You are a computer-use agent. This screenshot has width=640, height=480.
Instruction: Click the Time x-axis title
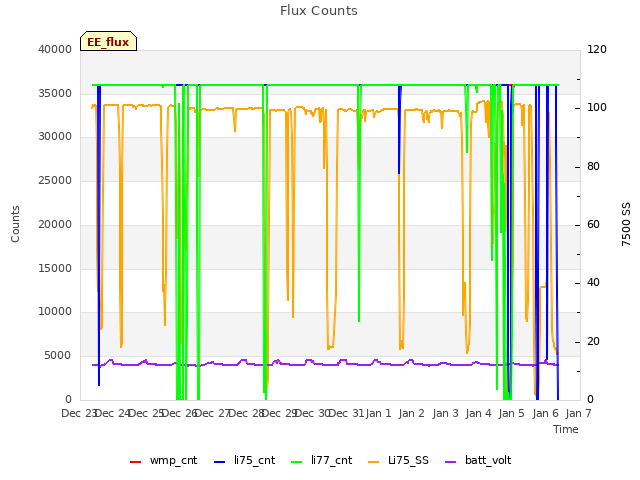coord(566,429)
